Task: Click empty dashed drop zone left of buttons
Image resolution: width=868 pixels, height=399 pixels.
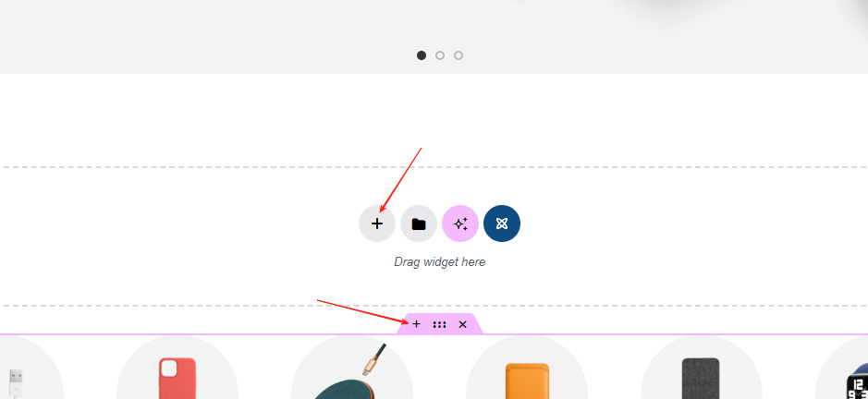Action: [x=177, y=236]
